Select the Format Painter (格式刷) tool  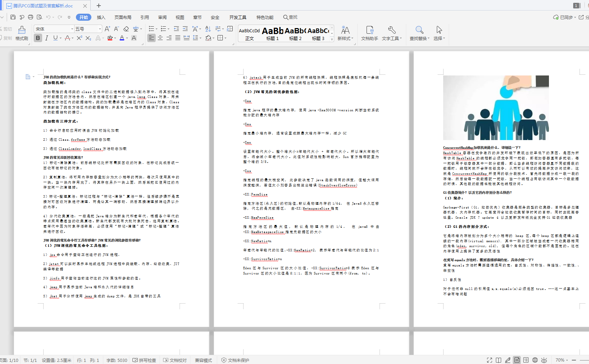(22, 33)
